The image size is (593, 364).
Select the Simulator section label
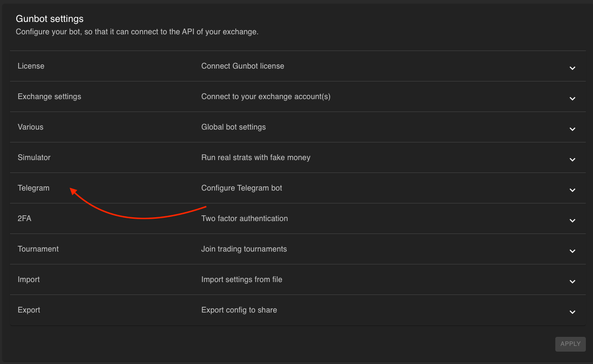point(34,158)
